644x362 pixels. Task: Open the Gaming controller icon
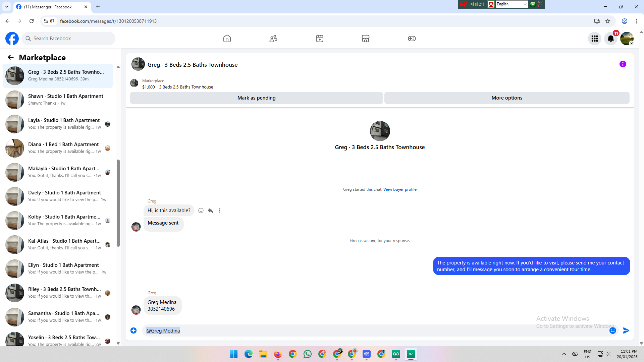412,39
